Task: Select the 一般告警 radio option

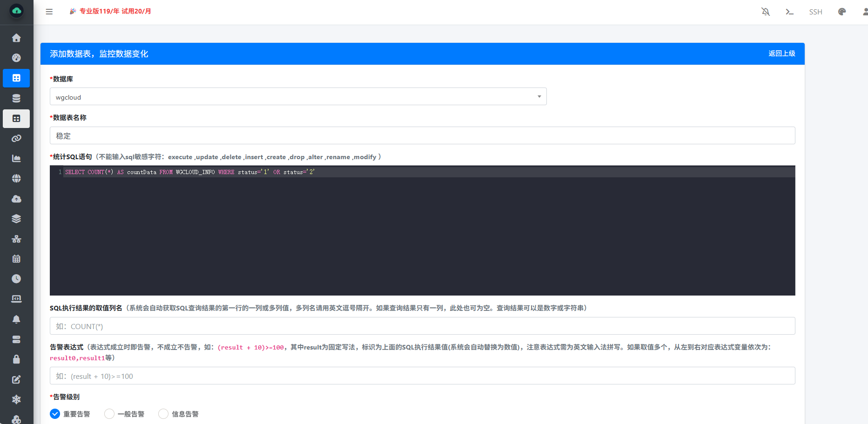Action: tap(109, 414)
